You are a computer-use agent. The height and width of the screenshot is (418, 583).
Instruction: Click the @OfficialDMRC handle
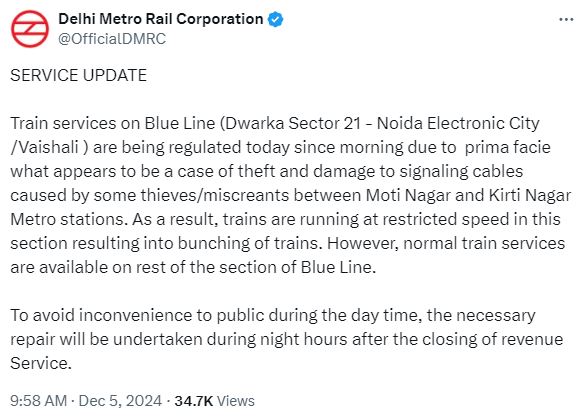(112, 39)
